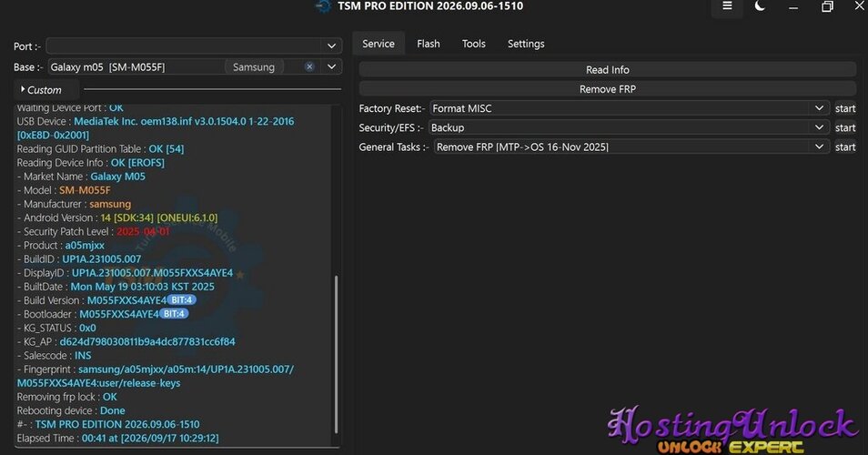Select the KG_STATUS value 0x0
The width and height of the screenshot is (868, 455).
[x=87, y=328]
